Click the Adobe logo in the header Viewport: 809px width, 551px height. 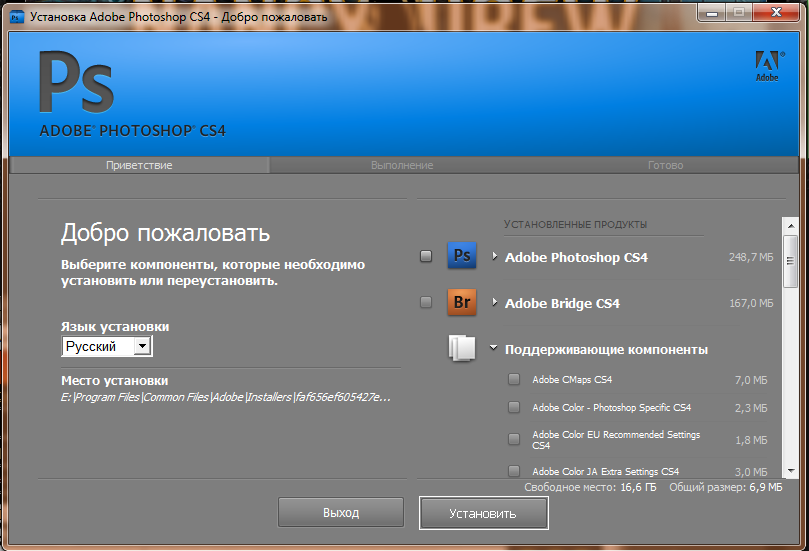click(x=770, y=66)
